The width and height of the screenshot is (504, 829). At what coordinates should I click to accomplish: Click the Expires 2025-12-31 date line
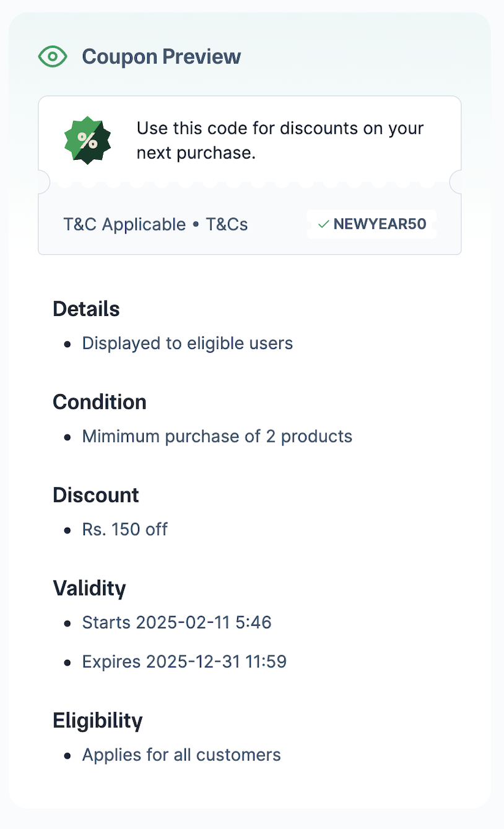[185, 662]
